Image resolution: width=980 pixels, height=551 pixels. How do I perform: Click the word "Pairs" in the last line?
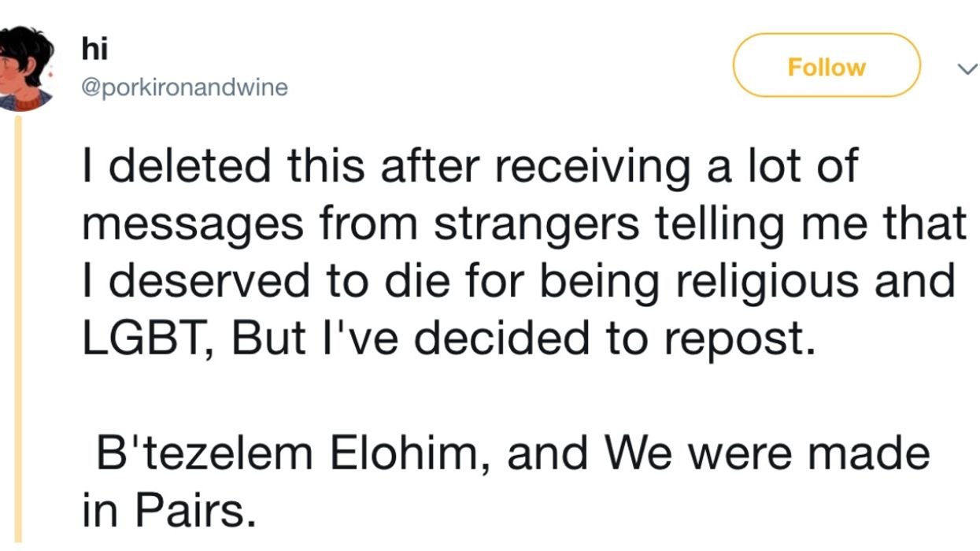click(196, 510)
